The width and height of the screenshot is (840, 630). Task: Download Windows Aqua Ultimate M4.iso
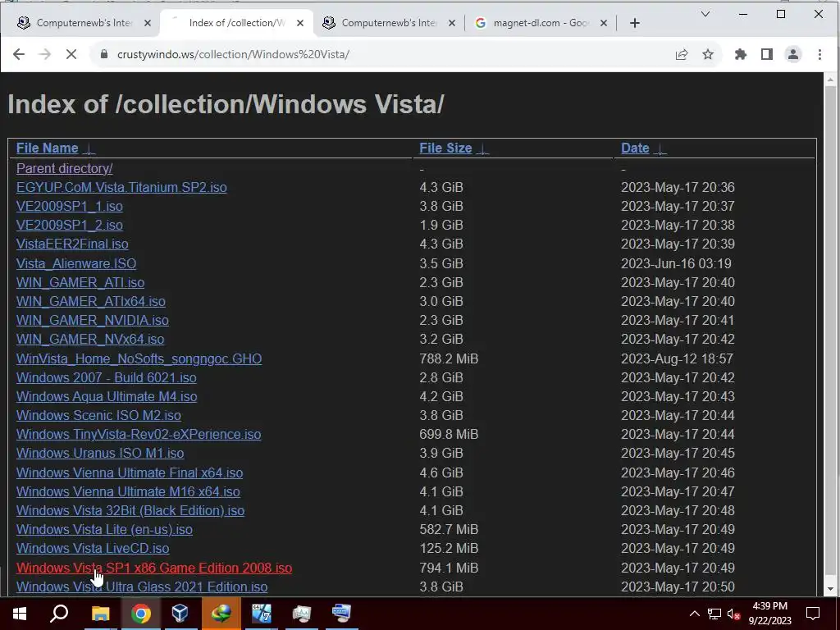(107, 396)
